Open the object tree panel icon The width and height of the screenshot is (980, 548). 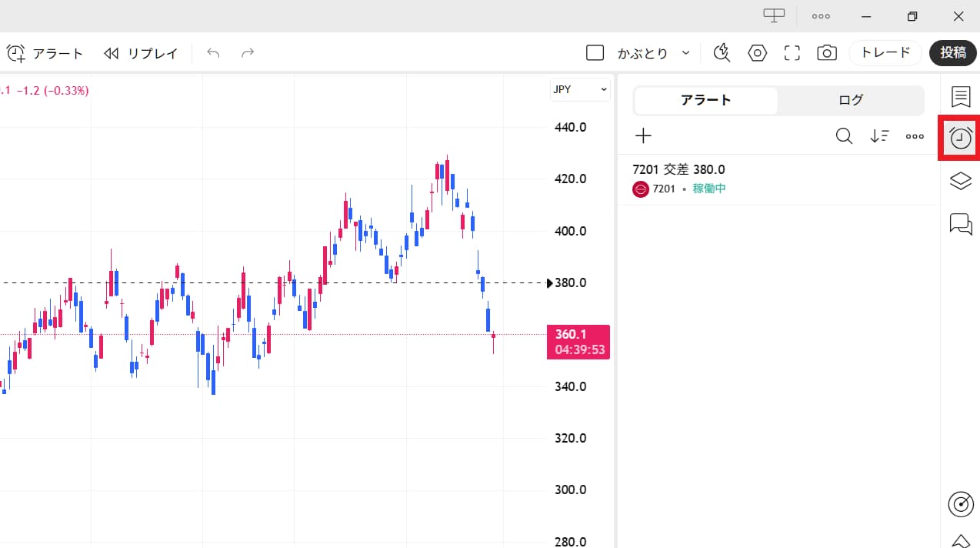coord(960,181)
